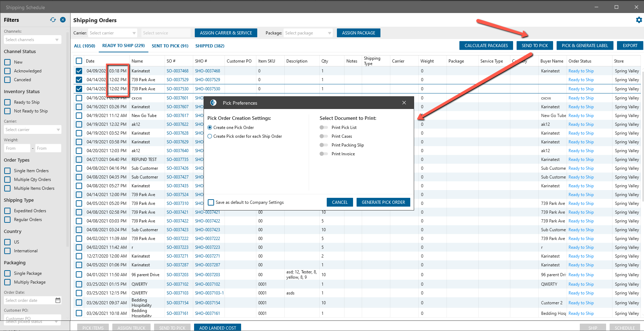Screen dimensions: 644x331
Task: Clear filters with the blue X icon
Action: [x=63, y=20]
